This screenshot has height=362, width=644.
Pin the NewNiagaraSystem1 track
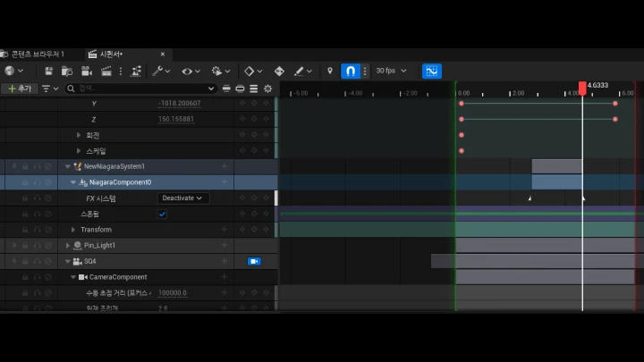(x=14, y=166)
